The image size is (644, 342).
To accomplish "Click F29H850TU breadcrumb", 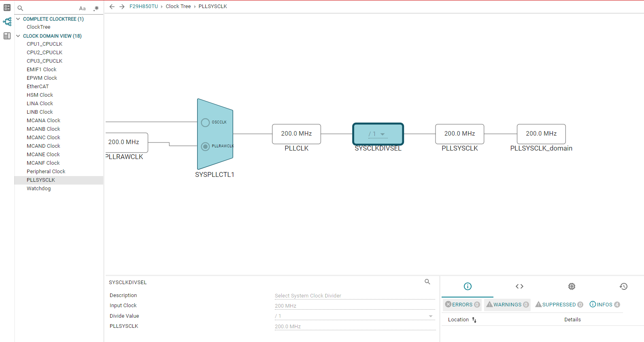I will [144, 6].
